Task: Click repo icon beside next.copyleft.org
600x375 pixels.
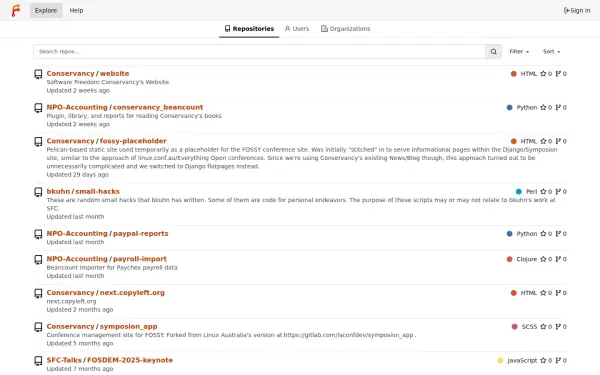Action: [38, 293]
